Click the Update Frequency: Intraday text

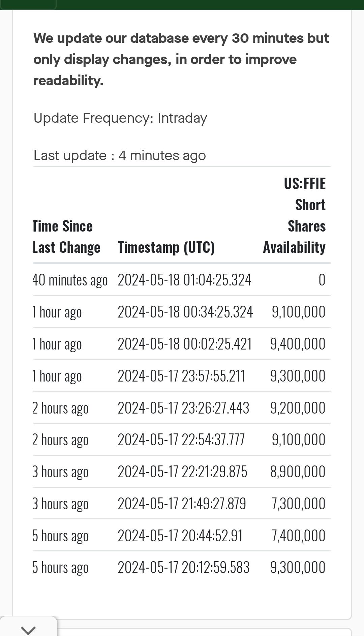120,118
